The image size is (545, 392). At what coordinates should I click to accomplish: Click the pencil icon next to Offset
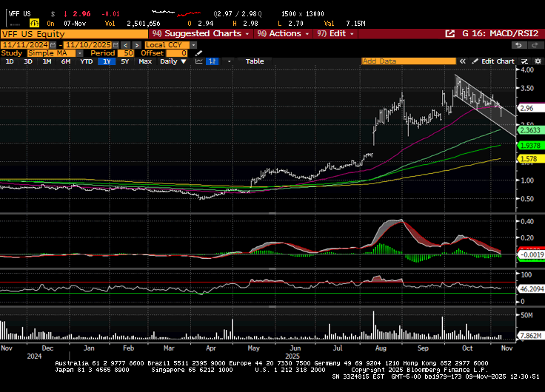pyautogui.click(x=198, y=53)
